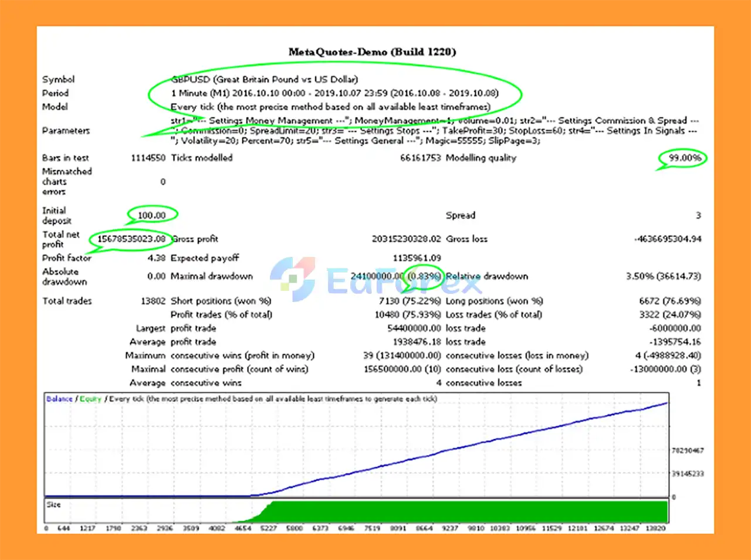Click the circled 100.00 initial deposit value
Viewport: 751px width, 560px height.
(x=151, y=215)
